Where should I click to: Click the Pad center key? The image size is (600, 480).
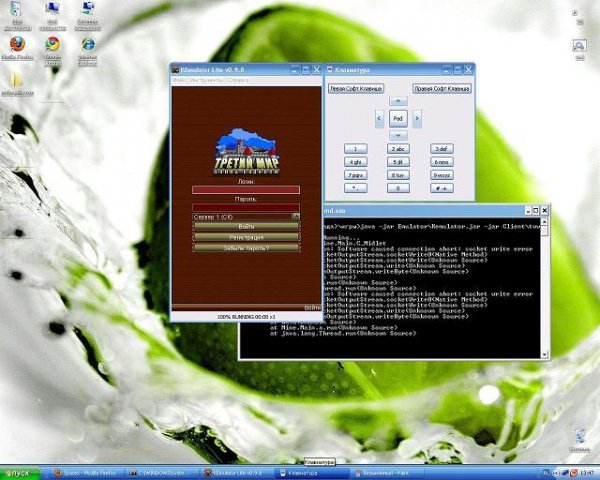point(397,119)
